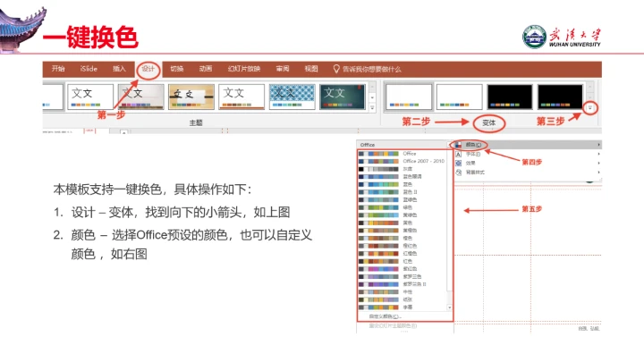Choose the 黄绿色 color scheme

[402, 215]
